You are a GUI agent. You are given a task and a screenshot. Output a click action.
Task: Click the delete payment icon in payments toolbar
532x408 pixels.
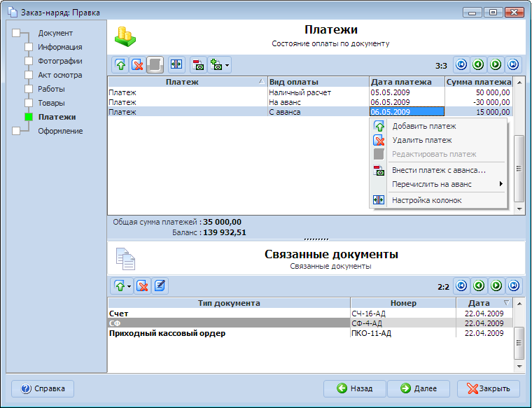tap(138, 65)
